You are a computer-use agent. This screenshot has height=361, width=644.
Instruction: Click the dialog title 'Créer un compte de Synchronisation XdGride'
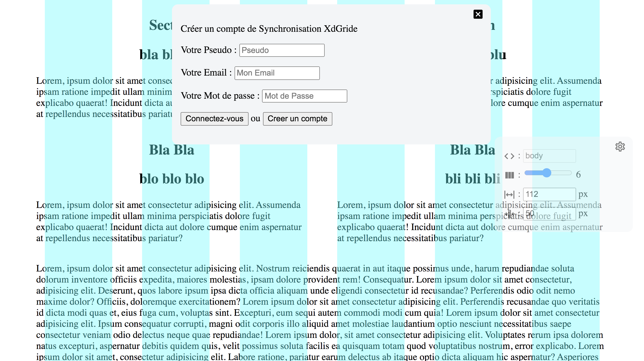(269, 29)
